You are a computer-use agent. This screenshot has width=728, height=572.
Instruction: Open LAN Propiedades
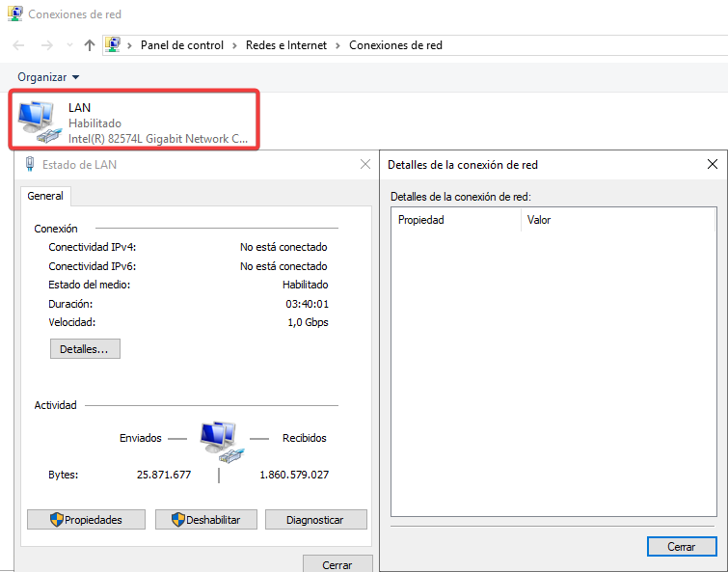pyautogui.click(x=86, y=520)
